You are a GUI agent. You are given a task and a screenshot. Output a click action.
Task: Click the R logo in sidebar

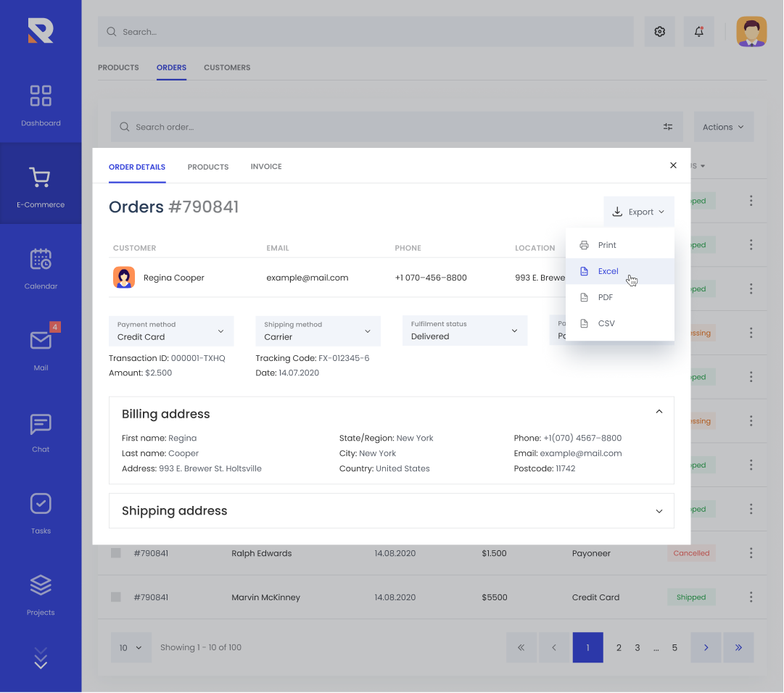[41, 30]
